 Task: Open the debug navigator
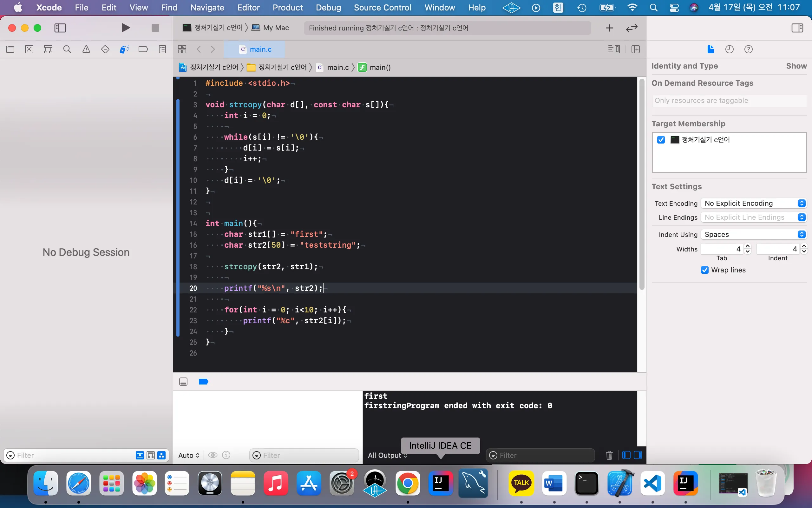(124, 50)
